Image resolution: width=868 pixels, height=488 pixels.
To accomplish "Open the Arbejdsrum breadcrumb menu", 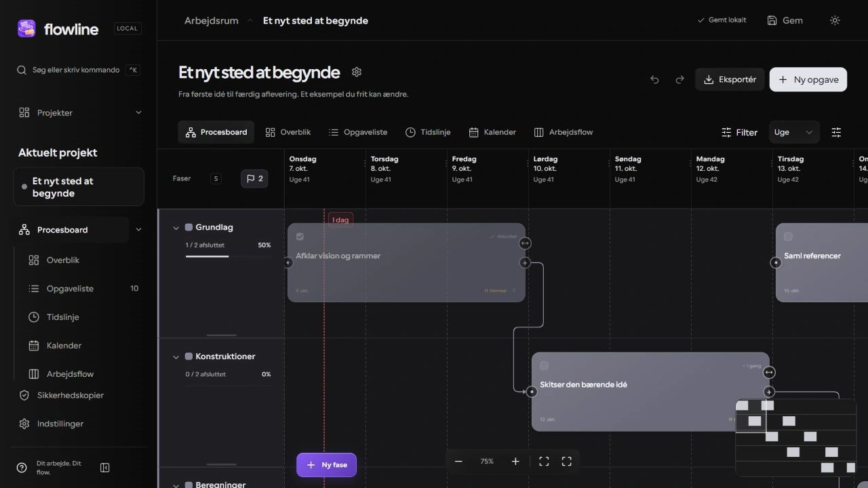I will pyautogui.click(x=212, y=20).
